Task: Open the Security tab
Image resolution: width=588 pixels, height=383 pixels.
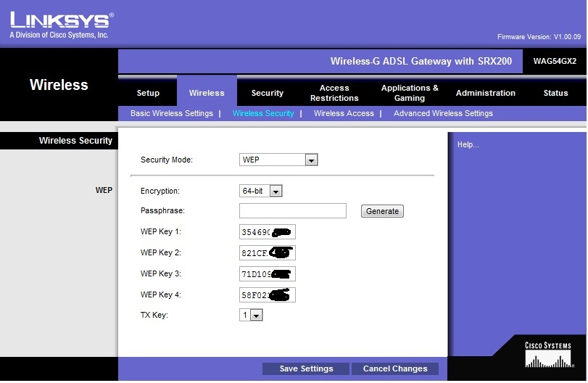Action: click(267, 93)
